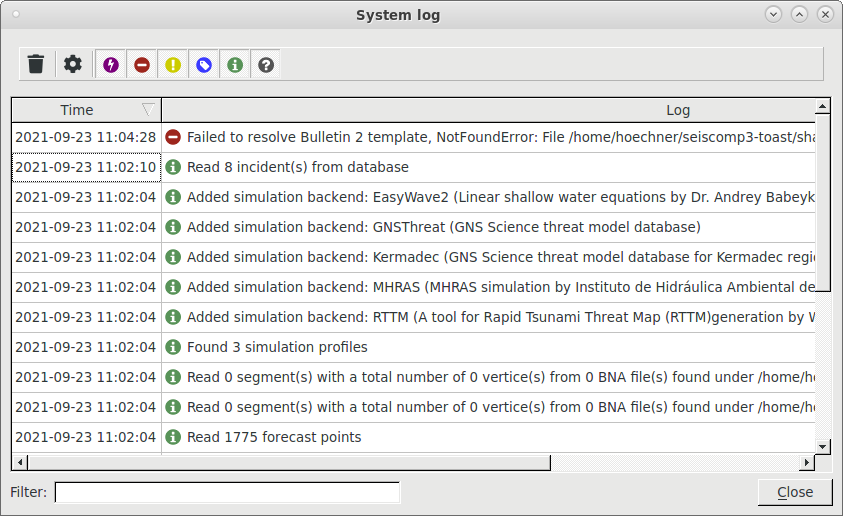Toggle the green info-level filter

235,65
